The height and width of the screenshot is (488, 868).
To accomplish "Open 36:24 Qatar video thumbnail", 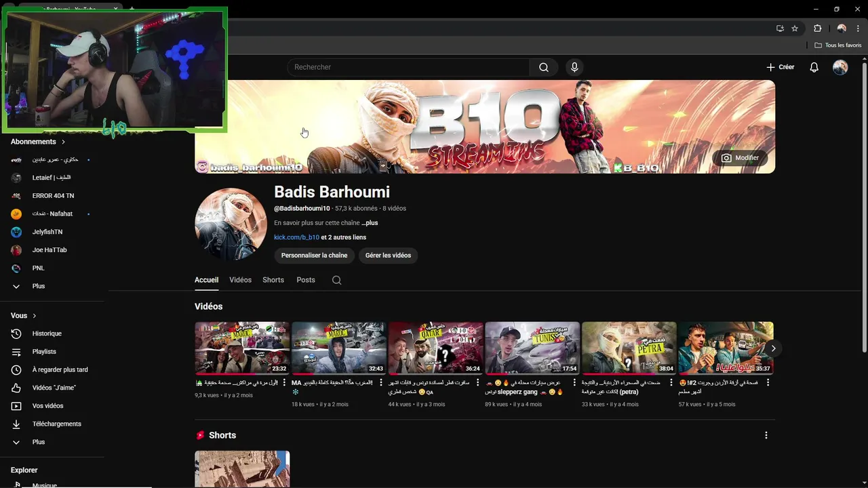I will click(x=435, y=348).
